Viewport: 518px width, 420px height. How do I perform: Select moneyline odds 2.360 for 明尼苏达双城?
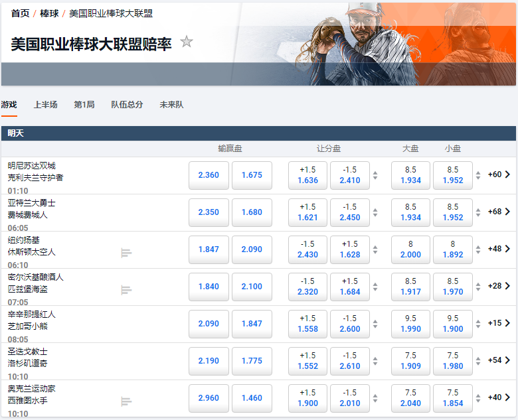tap(209, 175)
